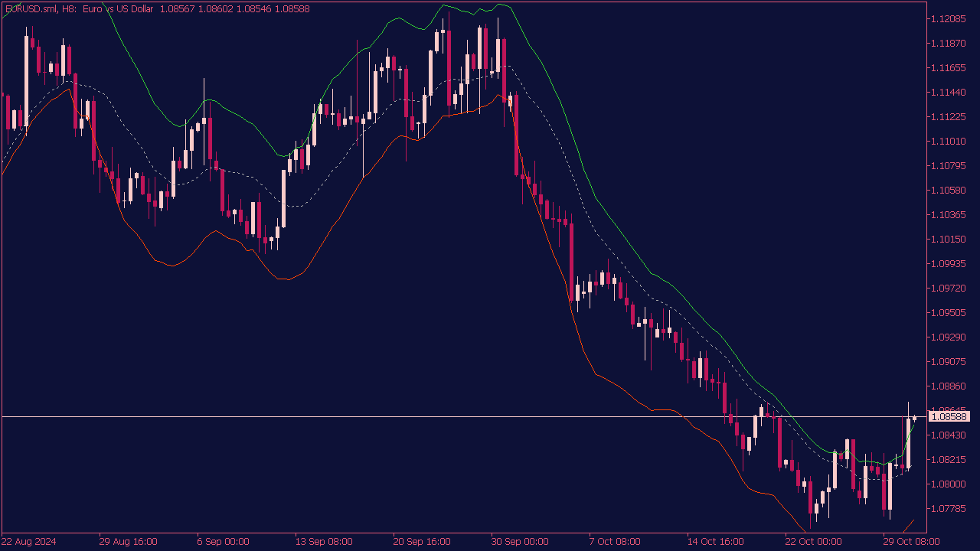980x551 pixels.
Task: Click the current price label 1.08588
Action: (949, 417)
